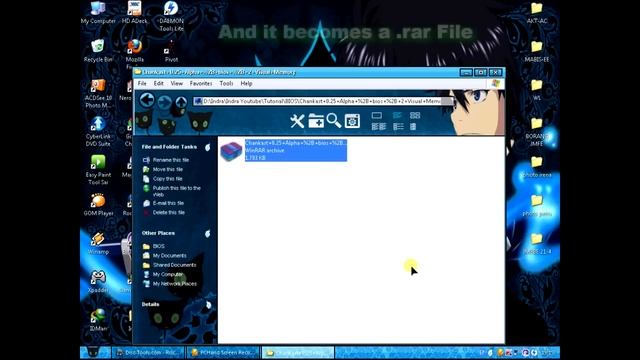Open the MABIS-EE desktop folder
The width and height of the screenshot is (640, 360).
pyautogui.click(x=537, y=51)
